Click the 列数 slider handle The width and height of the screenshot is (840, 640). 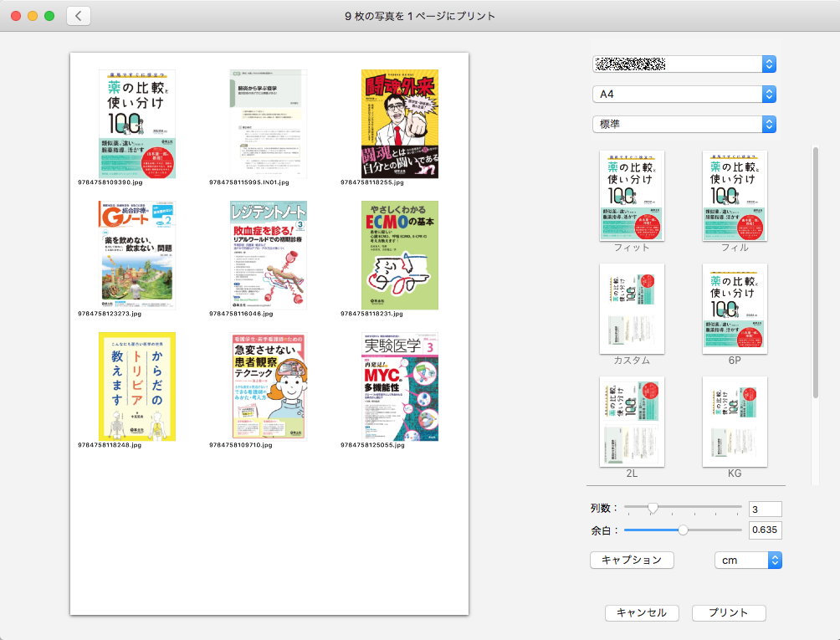pyautogui.click(x=653, y=508)
